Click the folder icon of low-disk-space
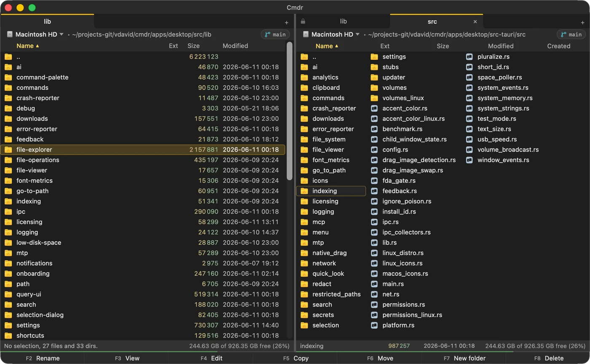This screenshot has width=590, height=364. [x=8, y=243]
